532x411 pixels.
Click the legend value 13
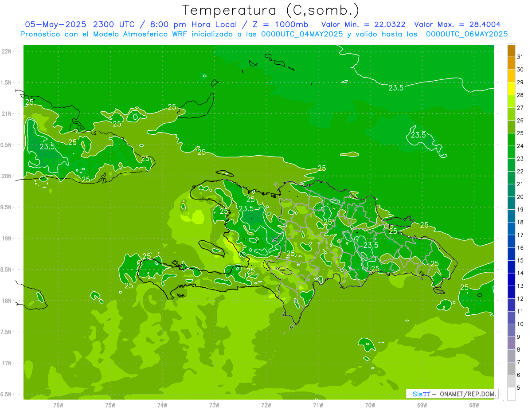520,286
